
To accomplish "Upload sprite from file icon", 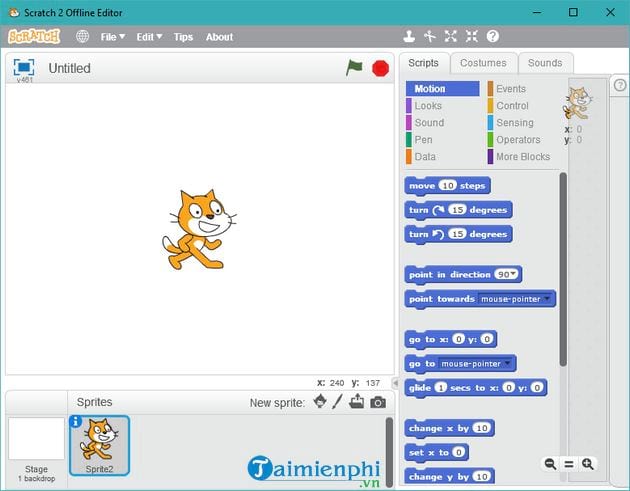I will click(x=356, y=401).
